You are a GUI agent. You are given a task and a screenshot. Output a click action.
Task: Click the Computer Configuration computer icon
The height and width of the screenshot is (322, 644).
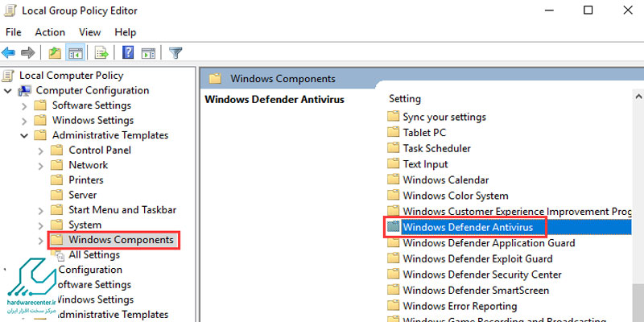tap(25, 91)
